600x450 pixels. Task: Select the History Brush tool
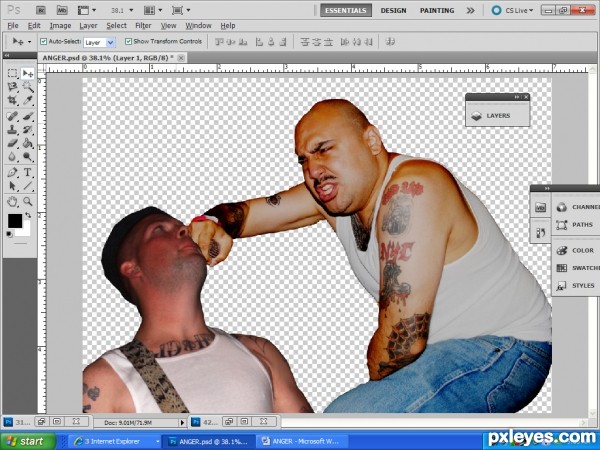click(28, 129)
